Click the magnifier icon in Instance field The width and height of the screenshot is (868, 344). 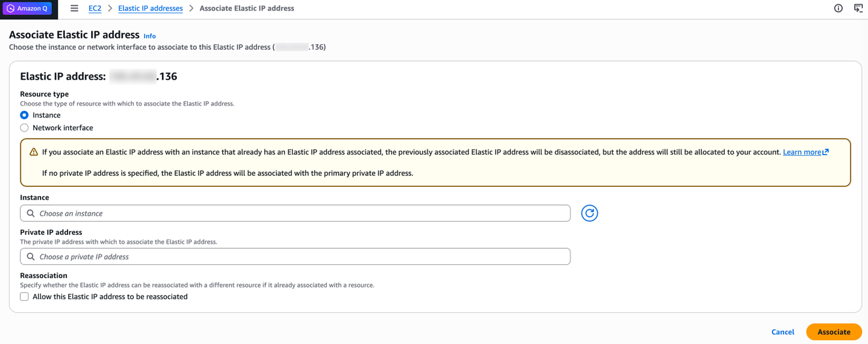tap(31, 213)
